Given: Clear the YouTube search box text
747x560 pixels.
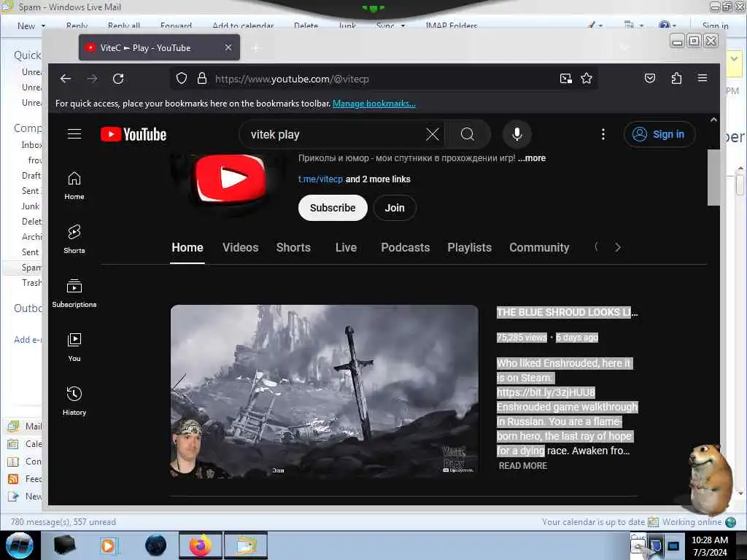Looking at the screenshot, I should pyautogui.click(x=432, y=134).
